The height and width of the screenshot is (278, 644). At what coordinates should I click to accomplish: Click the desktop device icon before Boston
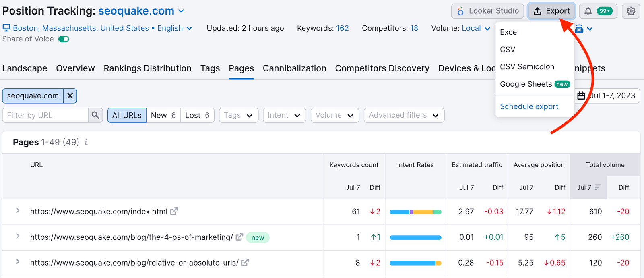[6, 28]
